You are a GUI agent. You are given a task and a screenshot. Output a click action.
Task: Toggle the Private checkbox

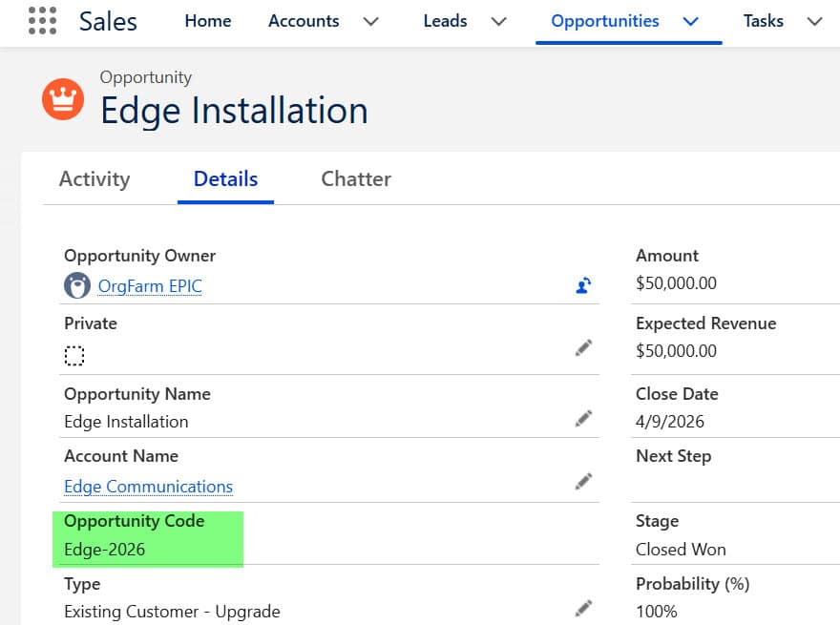[x=74, y=356]
